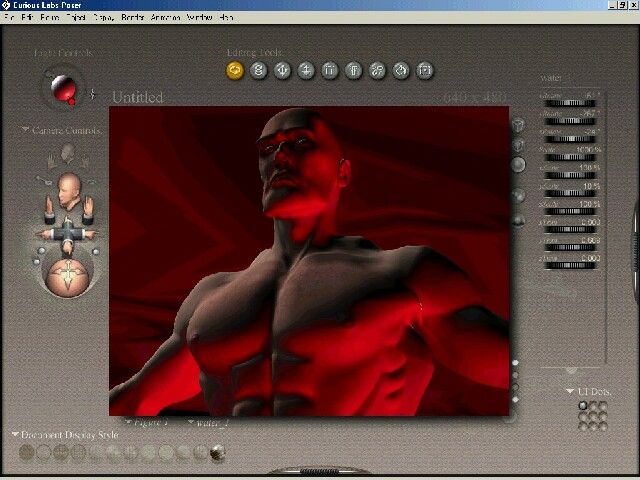Click the second Editing Tools icon
The width and height of the screenshot is (640, 480).
[x=259, y=70]
